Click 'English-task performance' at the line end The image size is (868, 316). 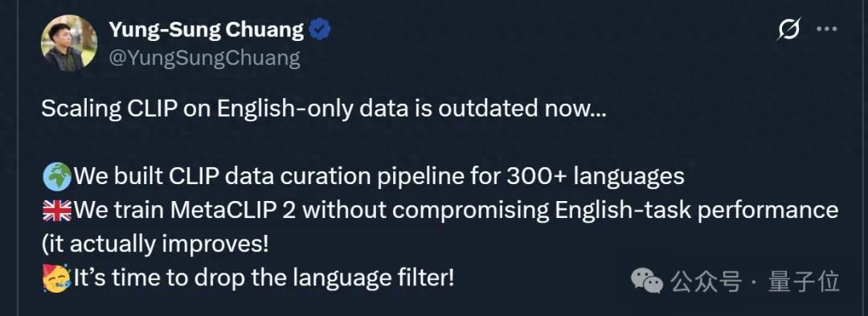[x=694, y=211]
